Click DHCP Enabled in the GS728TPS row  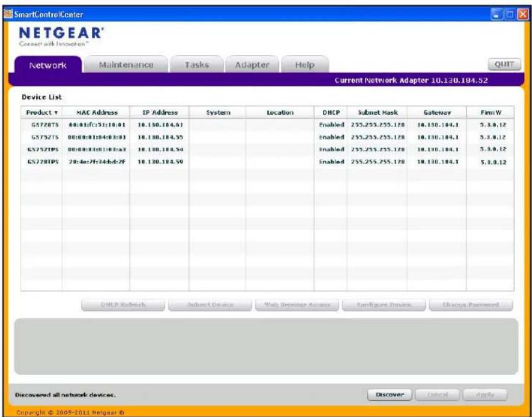pyautogui.click(x=331, y=162)
